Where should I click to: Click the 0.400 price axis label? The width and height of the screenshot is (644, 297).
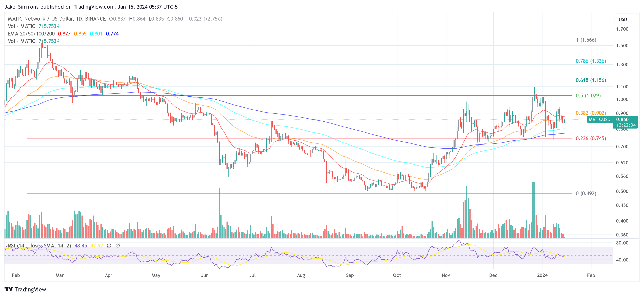pyautogui.click(x=622, y=221)
